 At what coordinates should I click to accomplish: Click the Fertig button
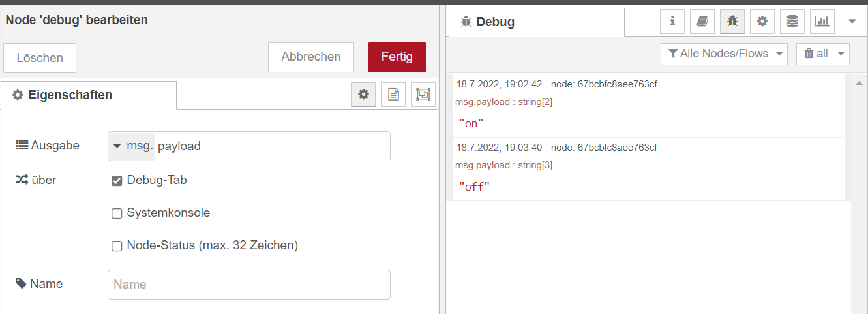[397, 57]
